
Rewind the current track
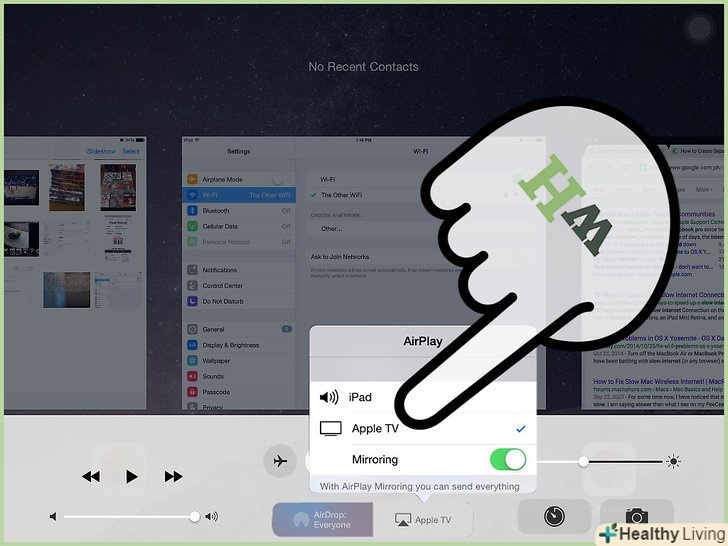[91, 476]
